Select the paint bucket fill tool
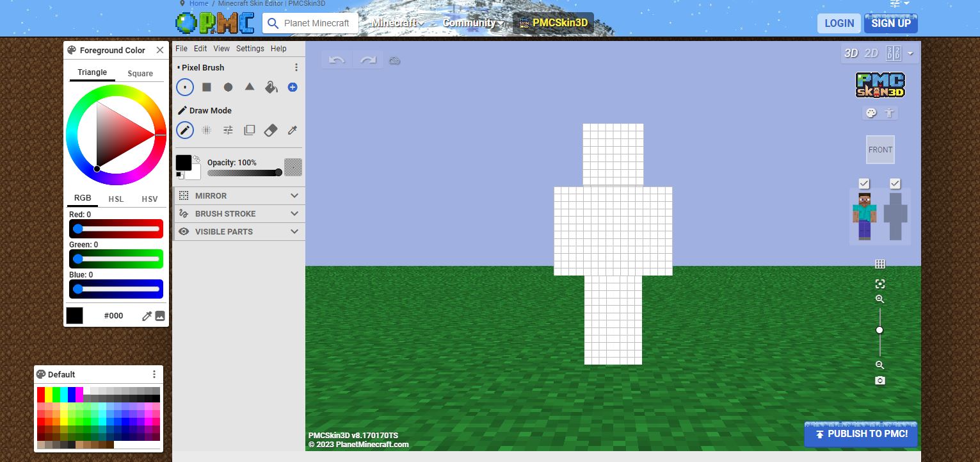Viewport: 980px width, 462px height. (271, 87)
